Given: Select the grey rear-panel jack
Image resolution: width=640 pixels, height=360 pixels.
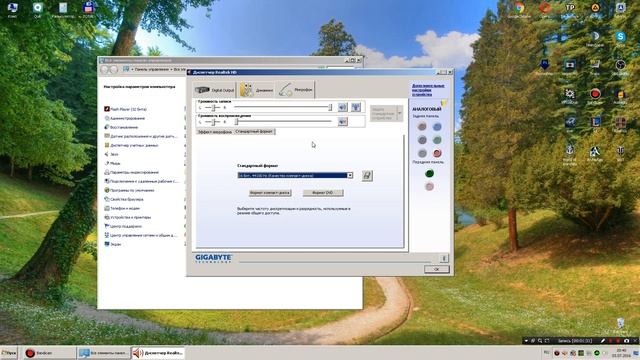Looking at the screenshot, I should (x=422, y=153).
